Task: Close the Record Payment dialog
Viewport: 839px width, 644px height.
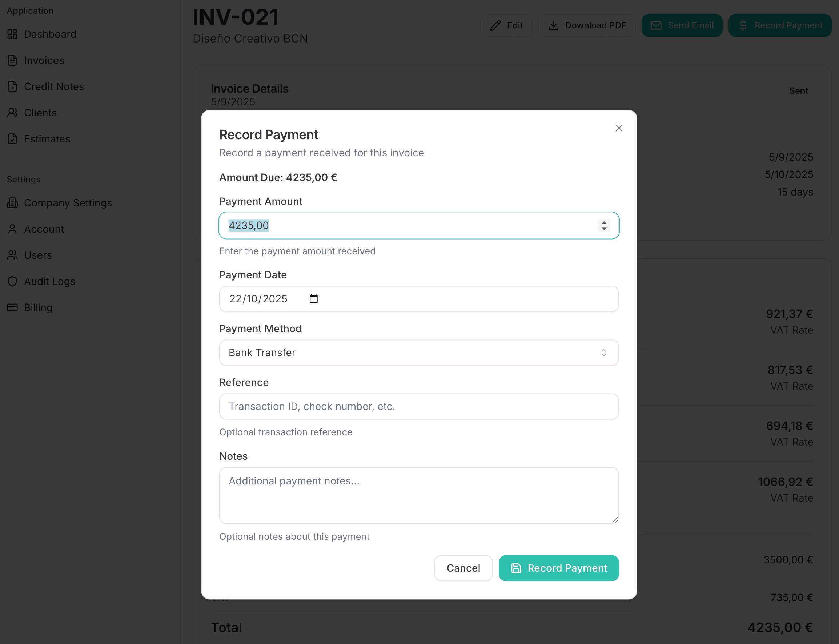Action: click(618, 128)
